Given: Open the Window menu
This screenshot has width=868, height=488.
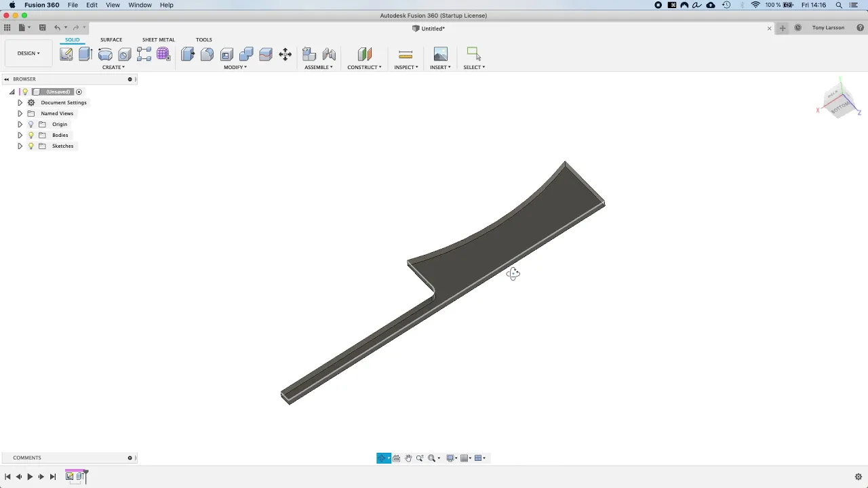Looking at the screenshot, I should [140, 5].
